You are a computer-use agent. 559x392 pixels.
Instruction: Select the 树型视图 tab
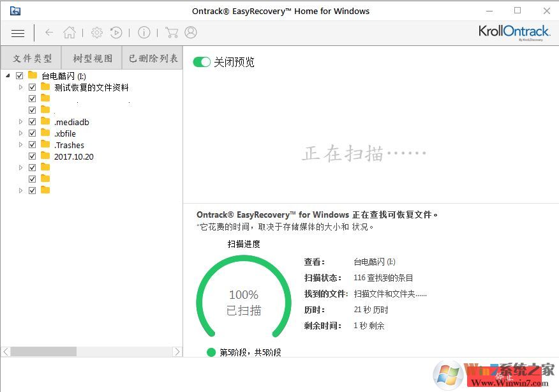(92, 57)
